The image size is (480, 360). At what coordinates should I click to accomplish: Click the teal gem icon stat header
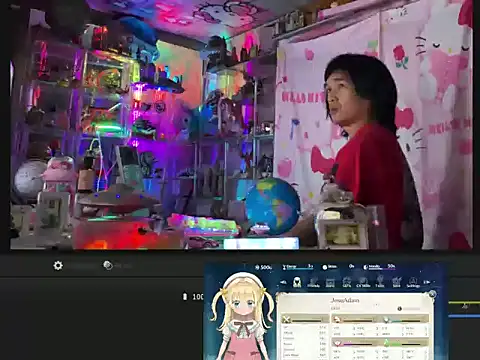(x=387, y=319)
